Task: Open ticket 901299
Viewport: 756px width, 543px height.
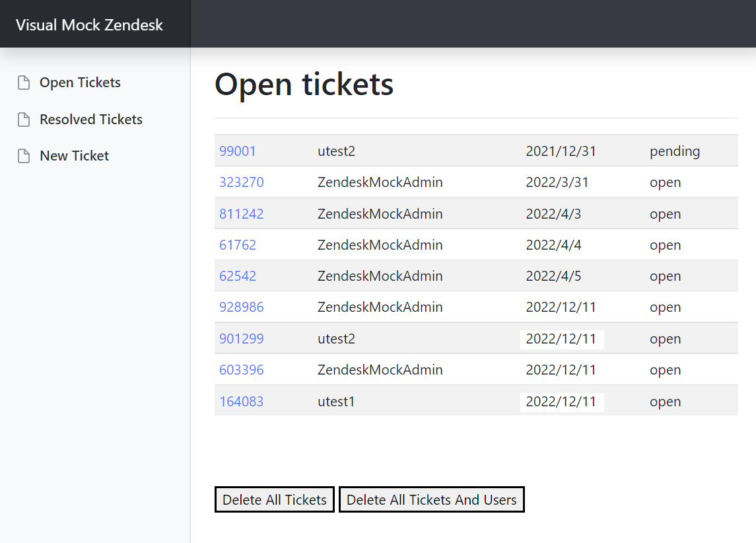Action: [x=242, y=338]
